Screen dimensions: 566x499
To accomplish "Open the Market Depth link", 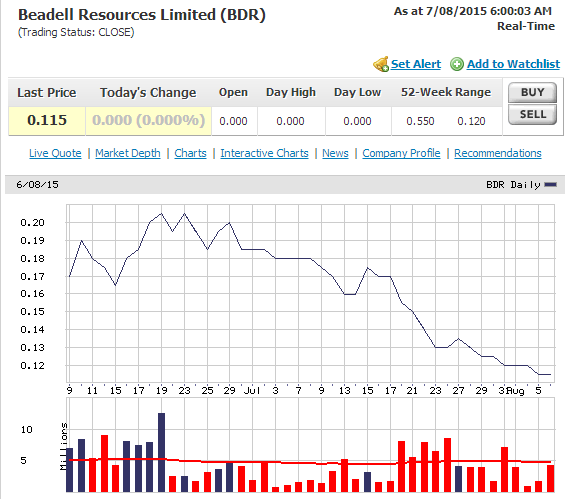I will coord(128,153).
